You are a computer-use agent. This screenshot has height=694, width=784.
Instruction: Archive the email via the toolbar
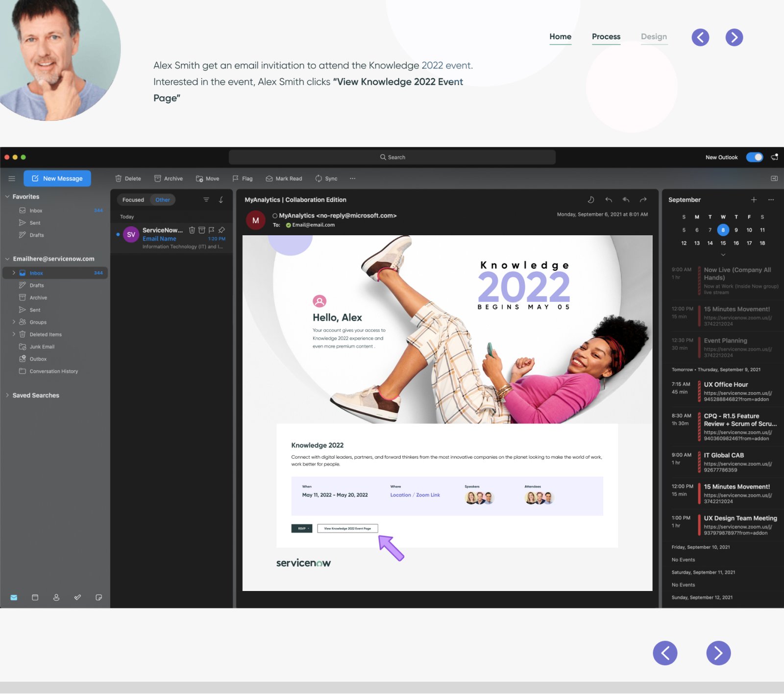click(x=168, y=178)
